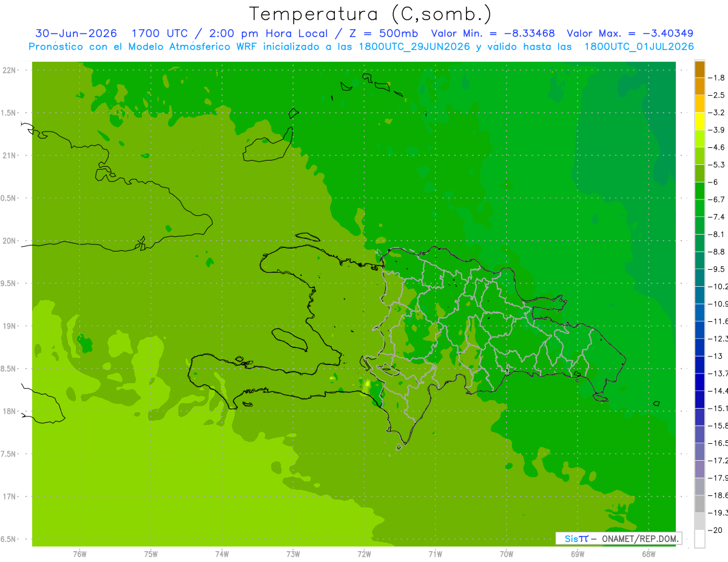728x562 pixels.
Task: Click the '-7.4' colorbar value
Action: click(716, 216)
